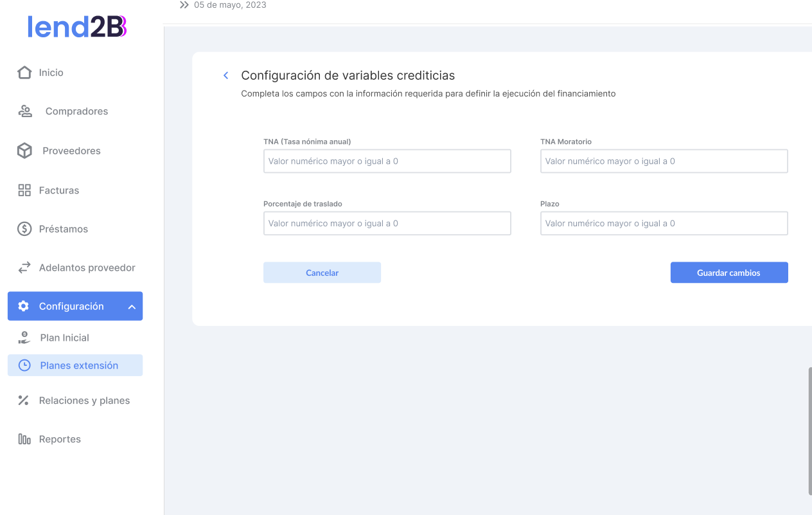Select Planes extensión submenu item
This screenshot has height=515, width=812.
[78, 365]
